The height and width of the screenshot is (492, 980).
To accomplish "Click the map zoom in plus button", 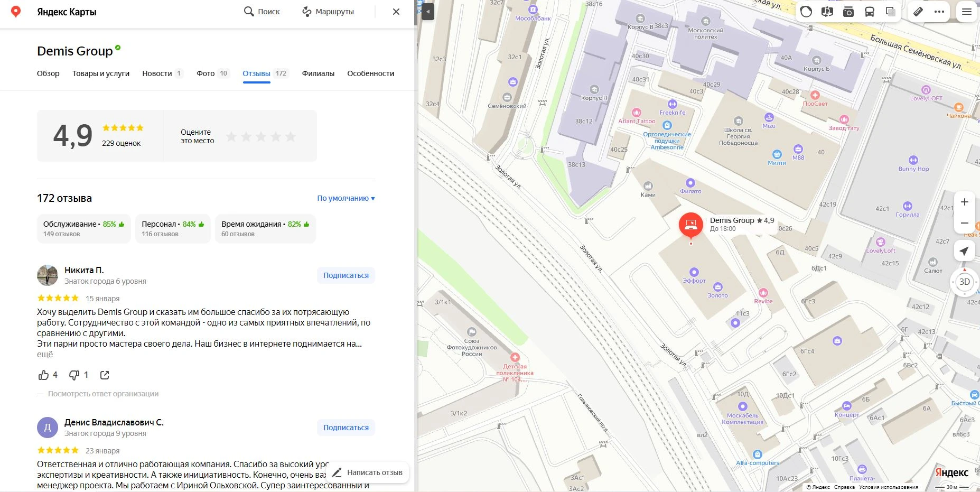I will [964, 202].
